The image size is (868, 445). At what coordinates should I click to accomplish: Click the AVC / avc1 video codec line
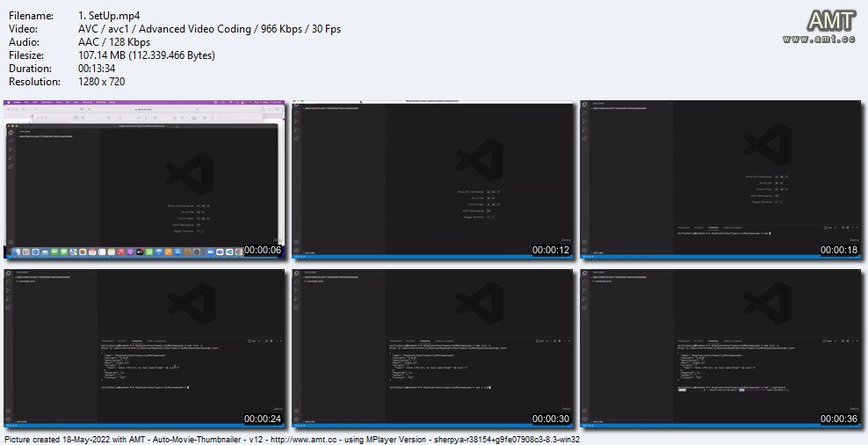210,29
